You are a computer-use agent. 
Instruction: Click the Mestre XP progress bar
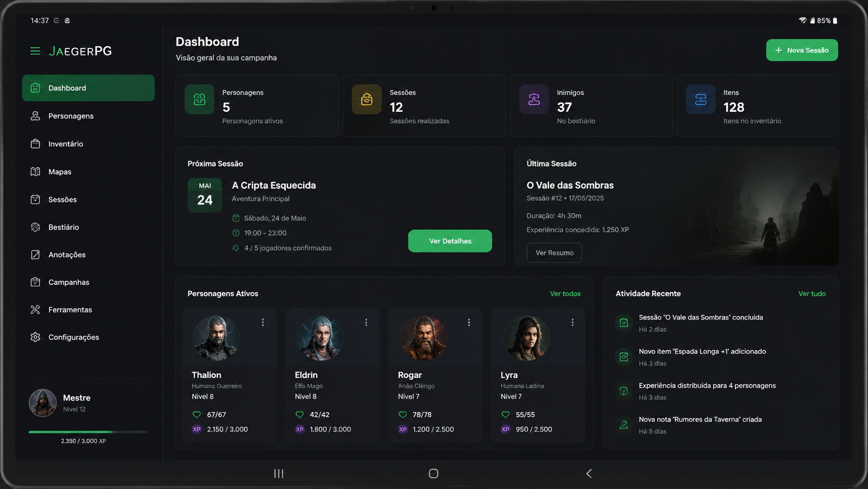click(x=88, y=432)
